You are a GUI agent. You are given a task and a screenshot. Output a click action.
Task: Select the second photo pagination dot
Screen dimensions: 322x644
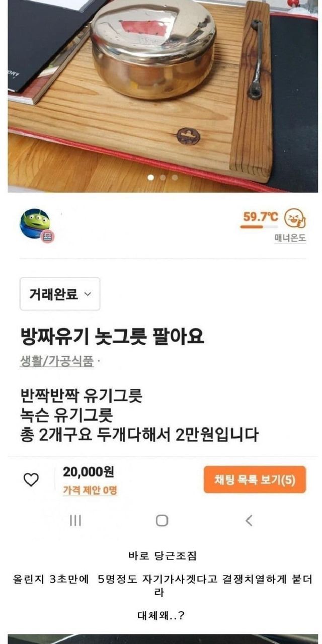[x=162, y=177]
